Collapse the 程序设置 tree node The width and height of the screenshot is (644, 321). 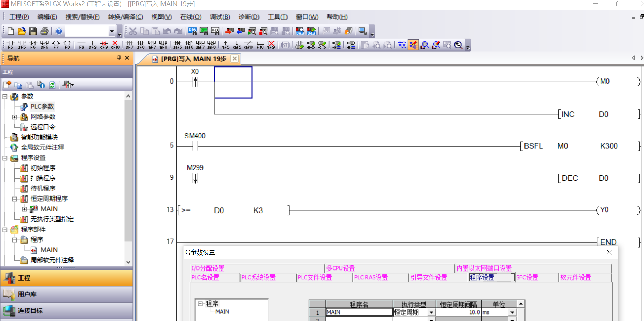point(5,158)
